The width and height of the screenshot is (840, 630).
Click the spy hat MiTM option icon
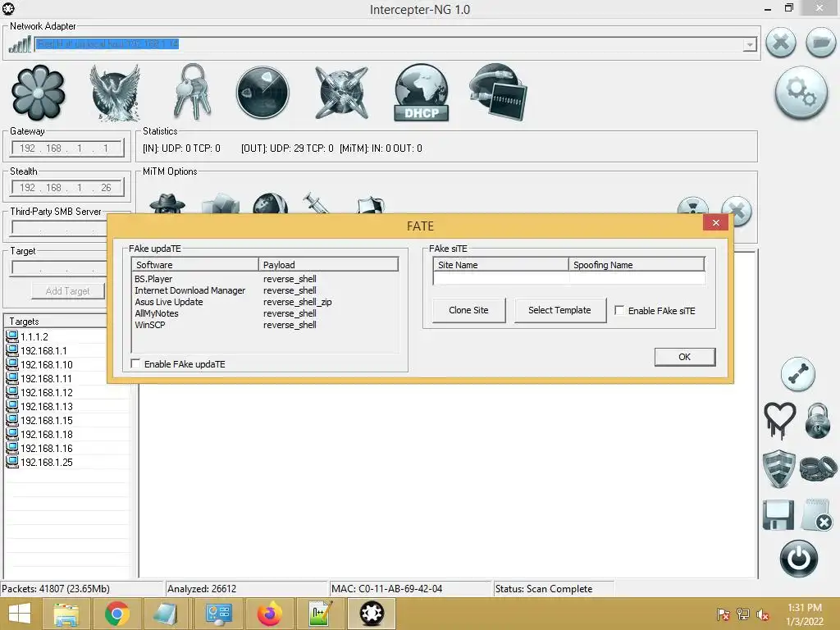pos(167,204)
